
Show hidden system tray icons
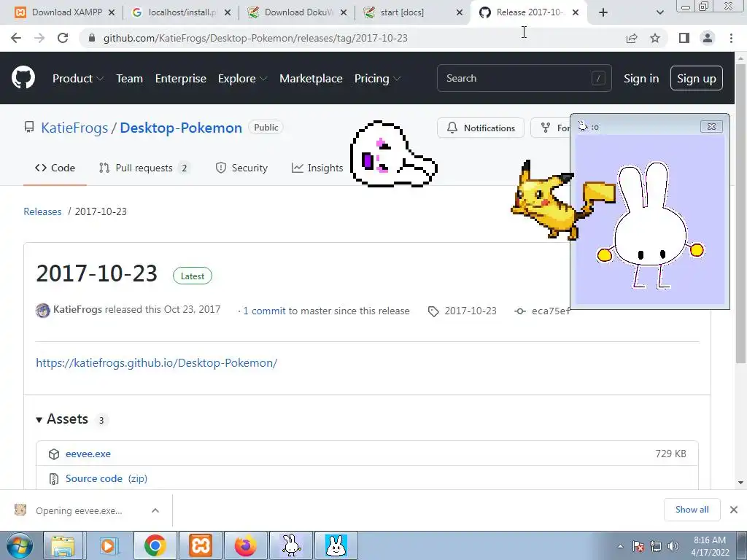point(620,547)
